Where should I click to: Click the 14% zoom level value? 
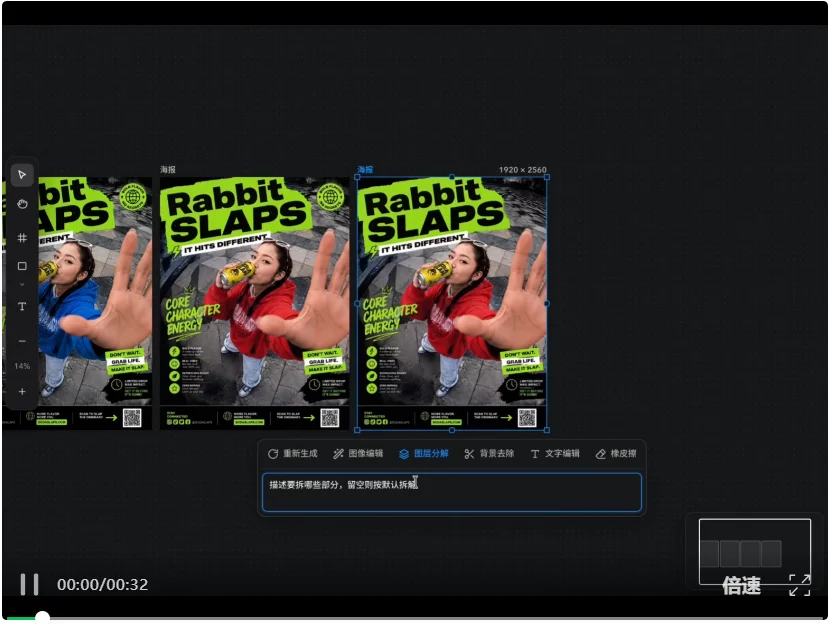(x=22, y=366)
